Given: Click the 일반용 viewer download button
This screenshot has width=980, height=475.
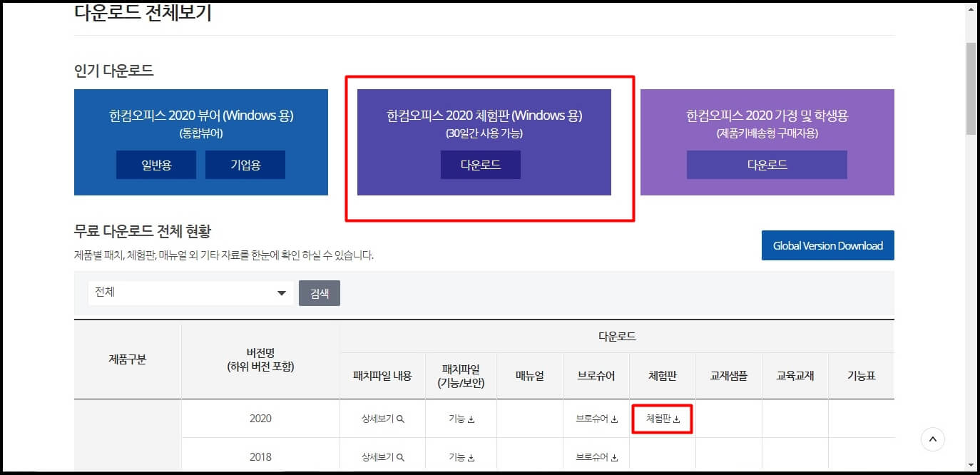Looking at the screenshot, I should coord(156,165).
